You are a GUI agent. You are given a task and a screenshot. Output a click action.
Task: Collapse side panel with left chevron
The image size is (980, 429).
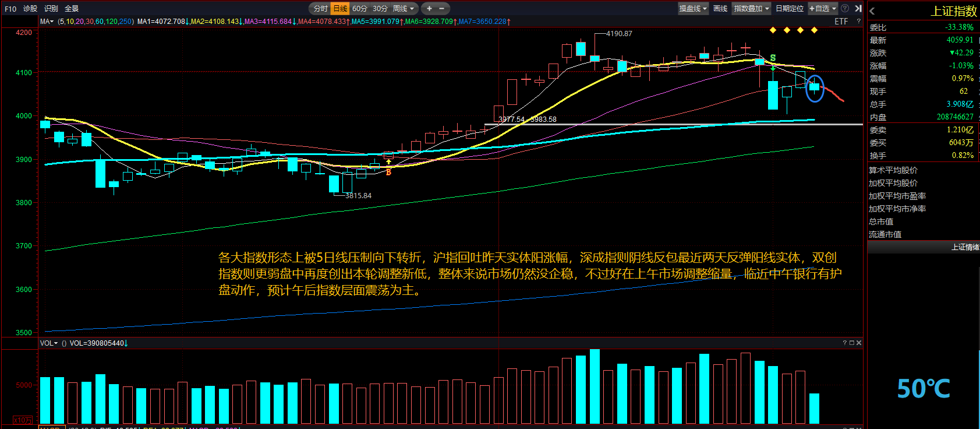coord(872,11)
